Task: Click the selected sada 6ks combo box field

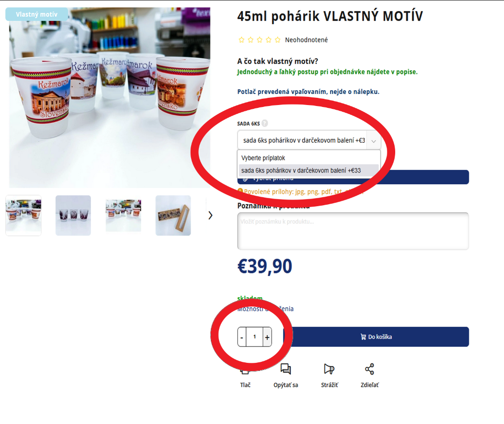Action: pos(309,141)
